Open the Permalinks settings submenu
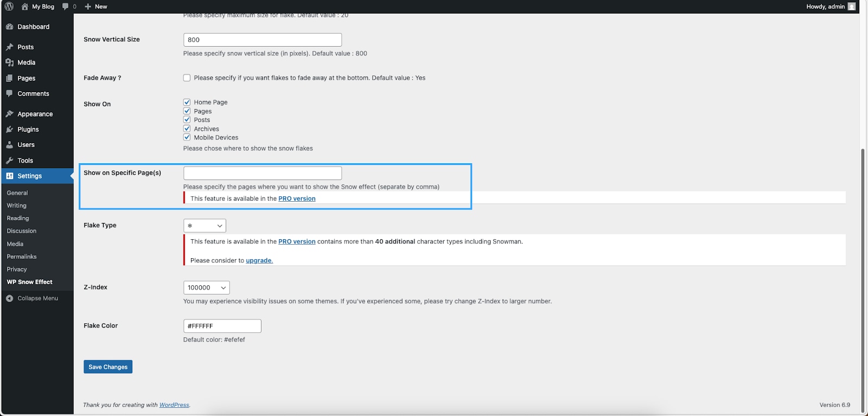The image size is (868, 416). (x=22, y=257)
